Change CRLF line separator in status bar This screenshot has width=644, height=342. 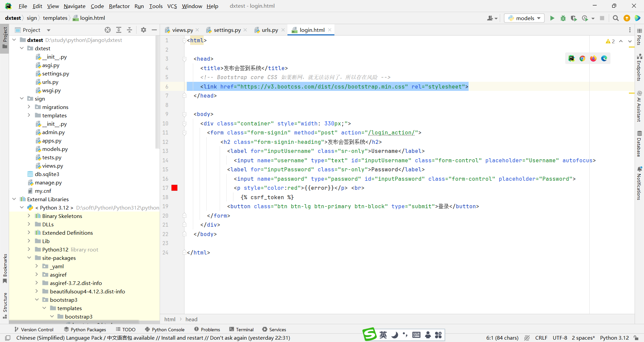click(541, 338)
